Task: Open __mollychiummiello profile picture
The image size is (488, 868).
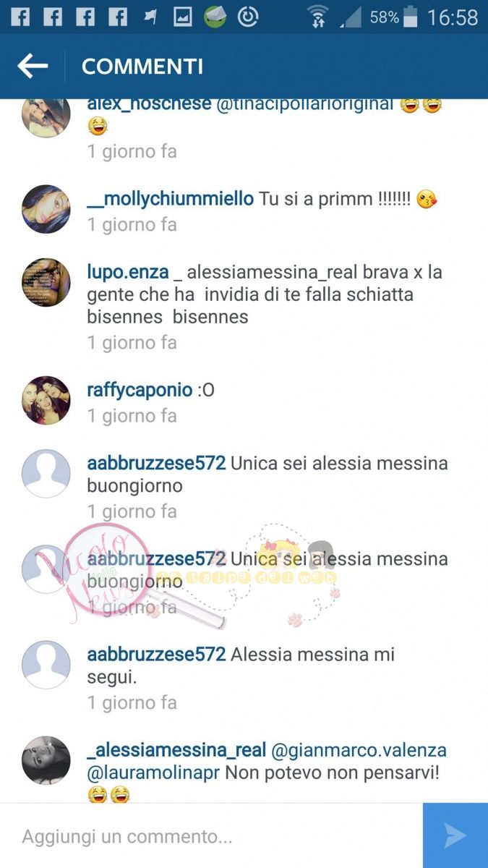Action: click(46, 209)
